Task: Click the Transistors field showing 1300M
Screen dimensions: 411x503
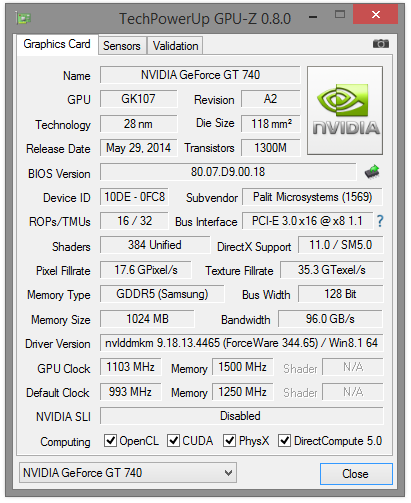Action: coord(270,148)
